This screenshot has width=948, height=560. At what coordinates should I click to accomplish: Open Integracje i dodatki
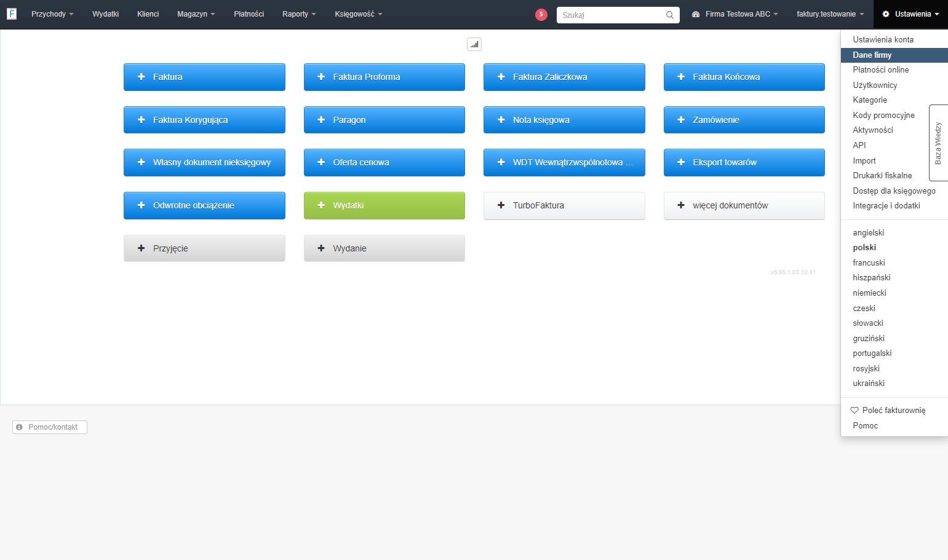click(x=894, y=206)
